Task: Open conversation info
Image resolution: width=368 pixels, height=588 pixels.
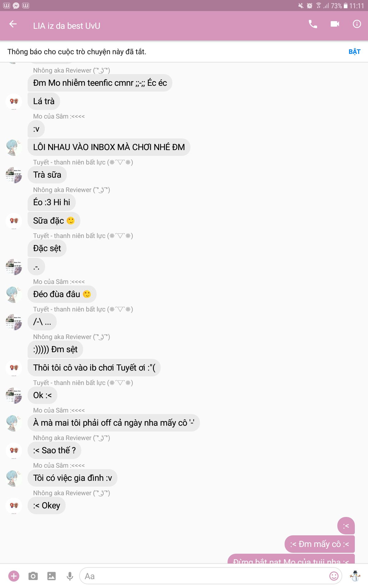Action: (357, 24)
